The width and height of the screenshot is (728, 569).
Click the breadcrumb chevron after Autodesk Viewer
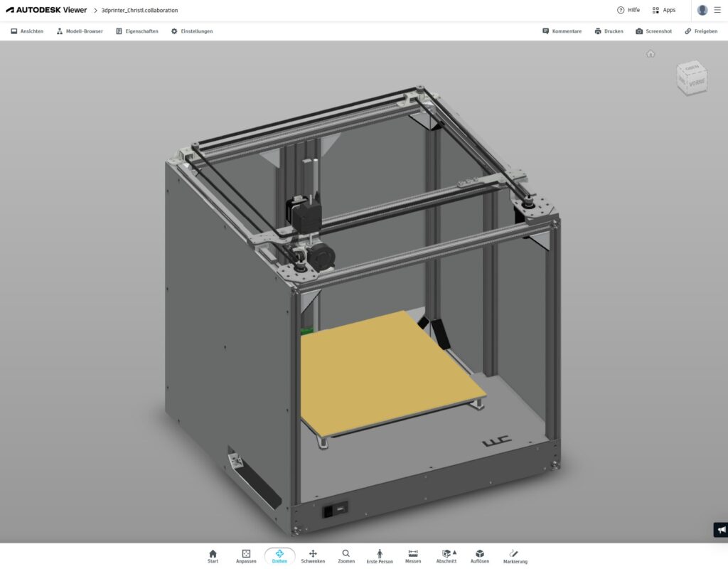pos(95,10)
